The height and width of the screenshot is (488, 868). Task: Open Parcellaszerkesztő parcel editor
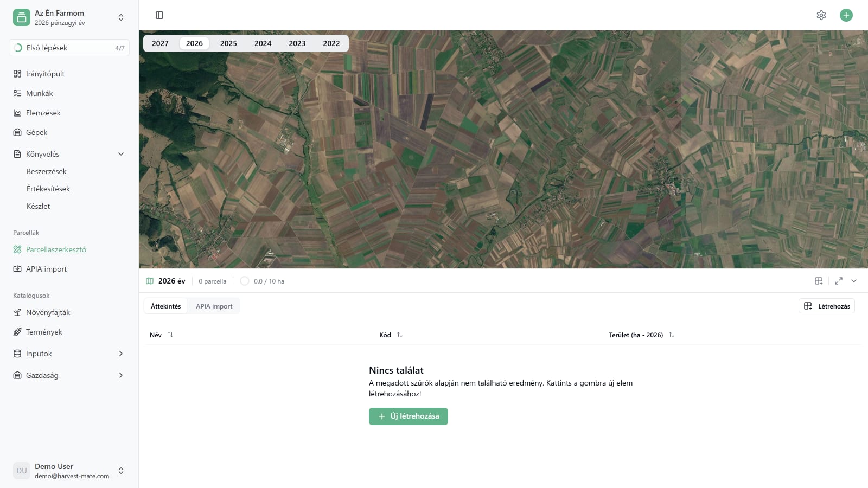pyautogui.click(x=69, y=249)
